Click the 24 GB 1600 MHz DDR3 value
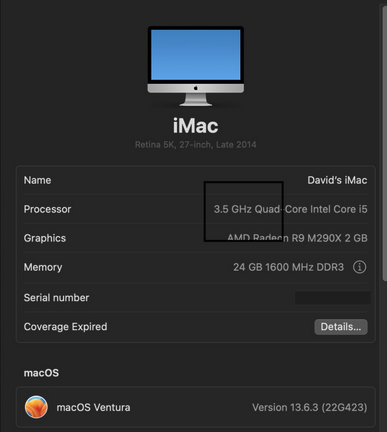Viewport: 387px width, 432px height. point(288,267)
